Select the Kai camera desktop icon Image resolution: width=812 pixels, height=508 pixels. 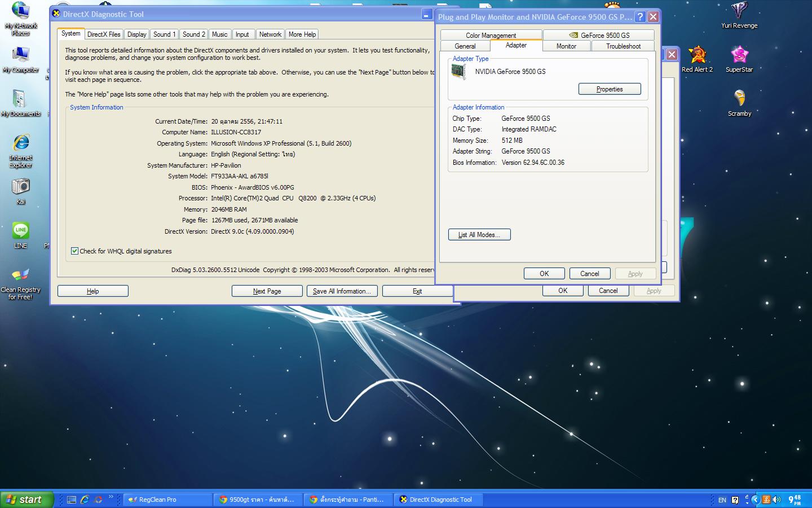point(21,191)
